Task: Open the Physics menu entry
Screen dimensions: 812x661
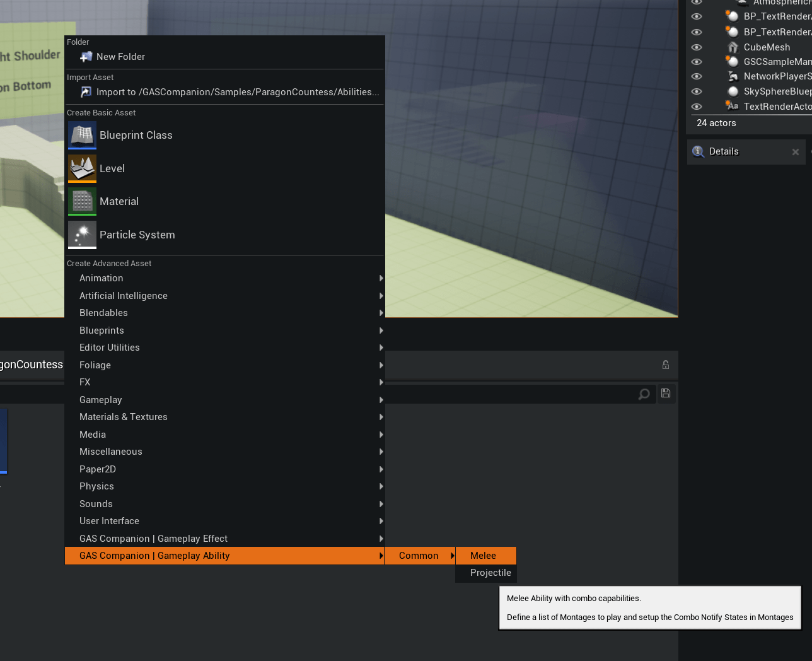Action: [224, 486]
